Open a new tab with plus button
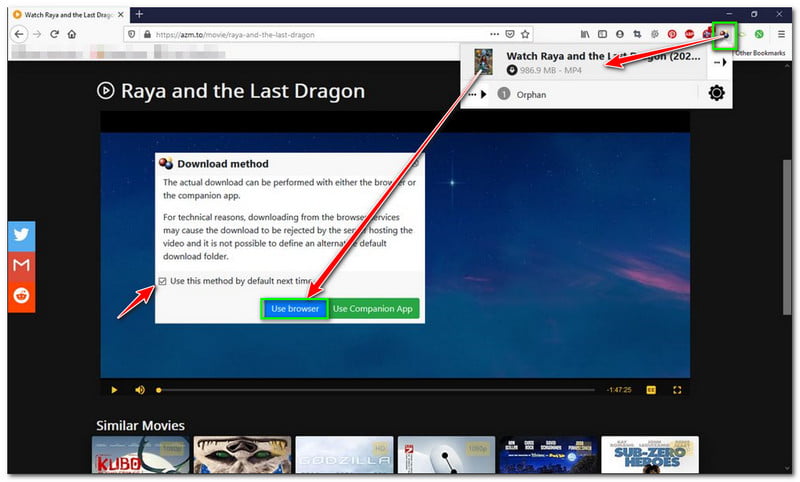The image size is (800, 482). pyautogui.click(x=139, y=14)
